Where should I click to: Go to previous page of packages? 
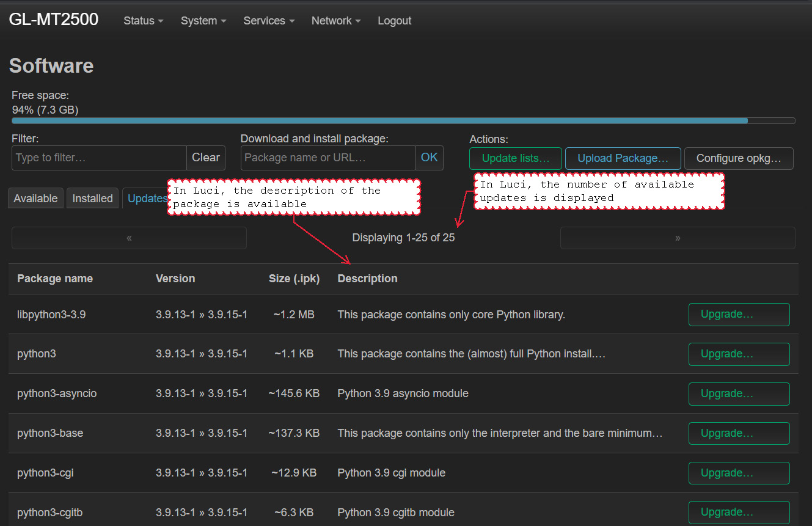[129, 238]
